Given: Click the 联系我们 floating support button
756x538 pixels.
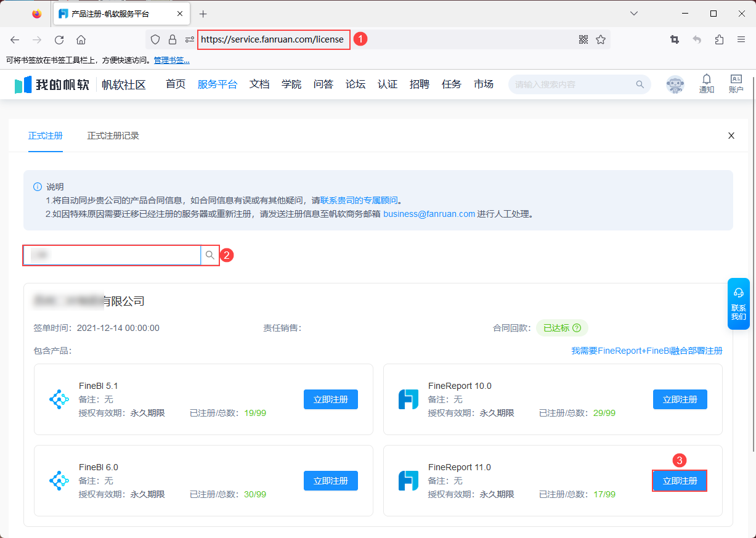Looking at the screenshot, I should (738, 304).
